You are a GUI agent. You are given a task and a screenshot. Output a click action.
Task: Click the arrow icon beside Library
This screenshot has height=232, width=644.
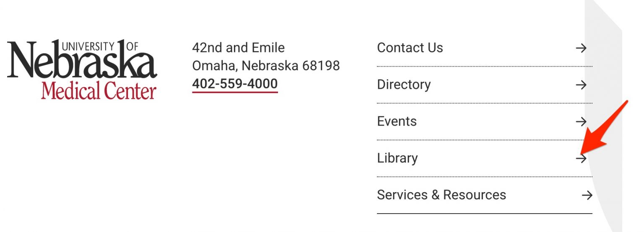581,158
